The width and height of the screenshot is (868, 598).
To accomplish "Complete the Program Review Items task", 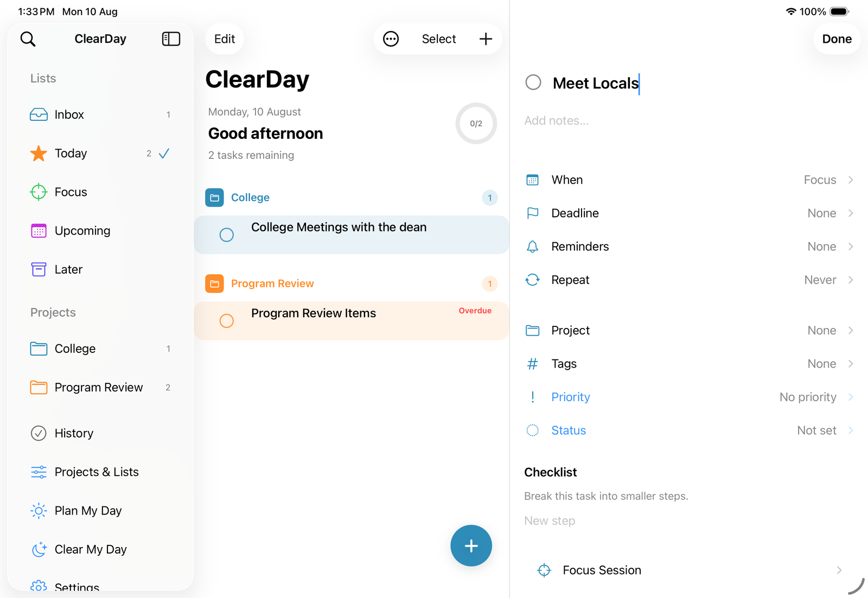I will [x=226, y=321].
